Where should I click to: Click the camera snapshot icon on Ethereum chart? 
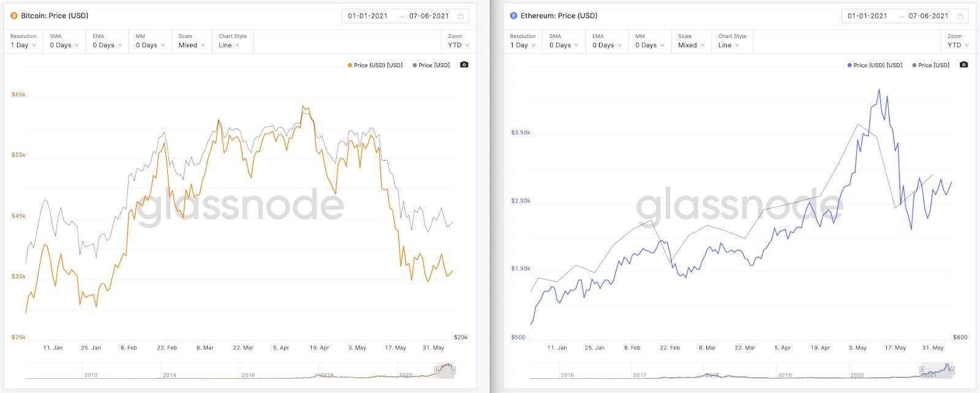point(963,64)
